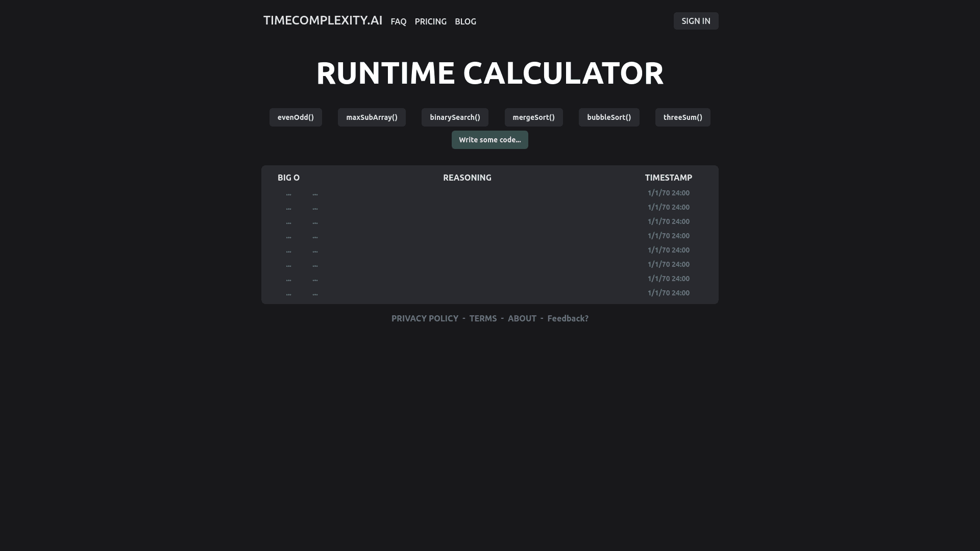Navigate to the BLOG section

[465, 21]
